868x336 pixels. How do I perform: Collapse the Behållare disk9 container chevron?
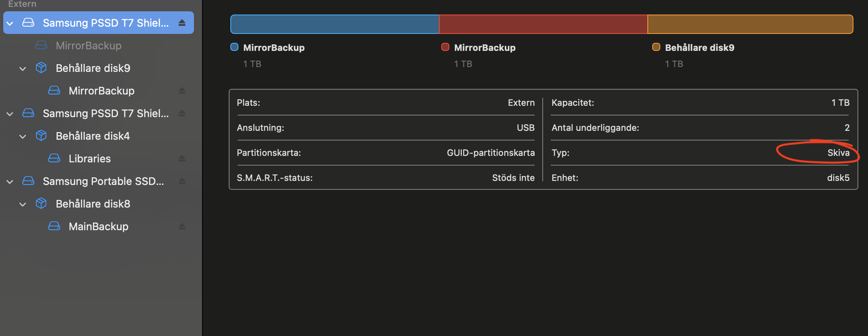coord(23,69)
